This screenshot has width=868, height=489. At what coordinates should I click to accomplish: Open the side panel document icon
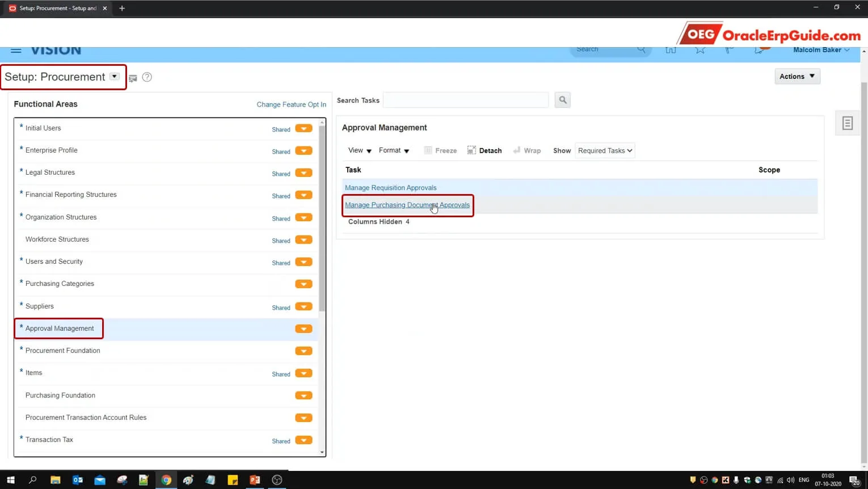[847, 123]
